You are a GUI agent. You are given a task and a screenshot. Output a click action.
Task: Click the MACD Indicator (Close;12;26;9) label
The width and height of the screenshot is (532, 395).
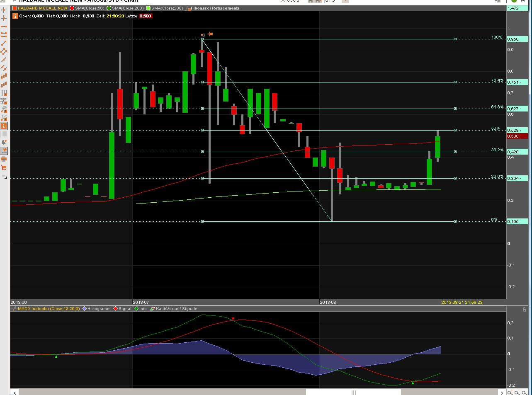49,309
